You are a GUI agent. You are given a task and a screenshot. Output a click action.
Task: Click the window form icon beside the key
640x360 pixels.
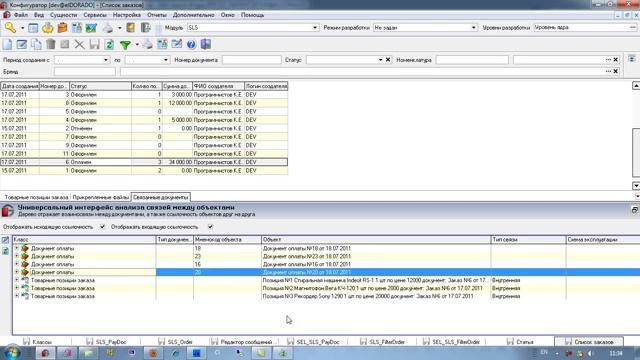(x=33, y=28)
